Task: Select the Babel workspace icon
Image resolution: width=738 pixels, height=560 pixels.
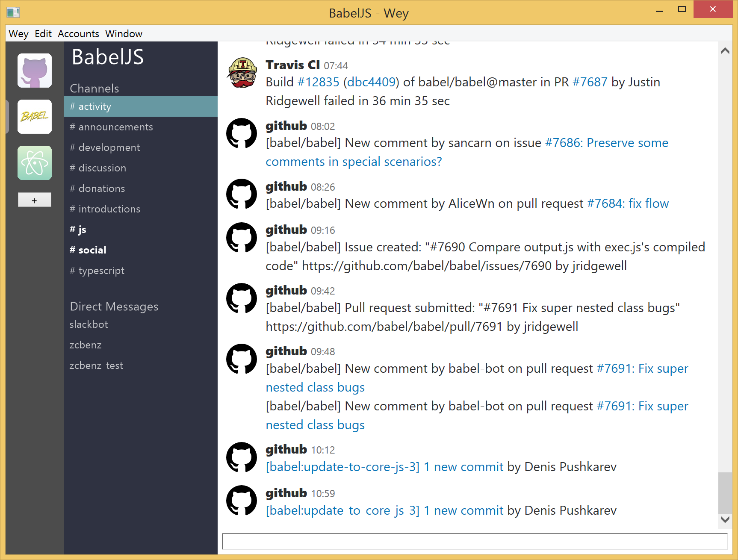Action: [35, 117]
